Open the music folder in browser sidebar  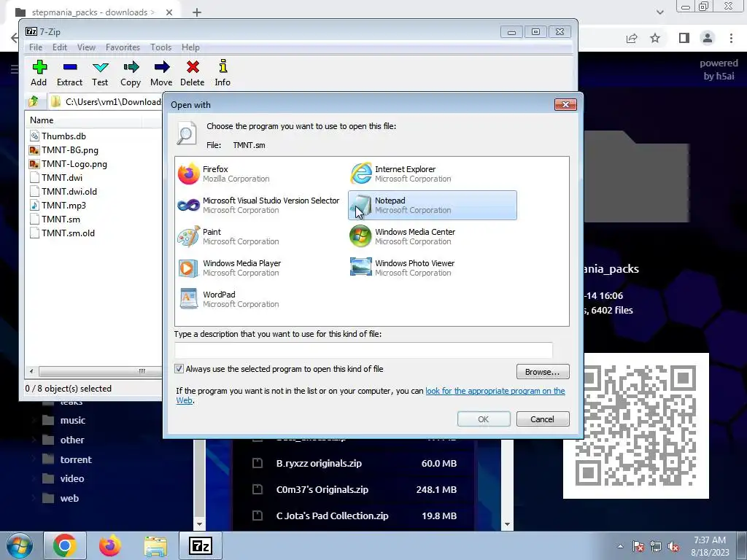[x=72, y=421]
